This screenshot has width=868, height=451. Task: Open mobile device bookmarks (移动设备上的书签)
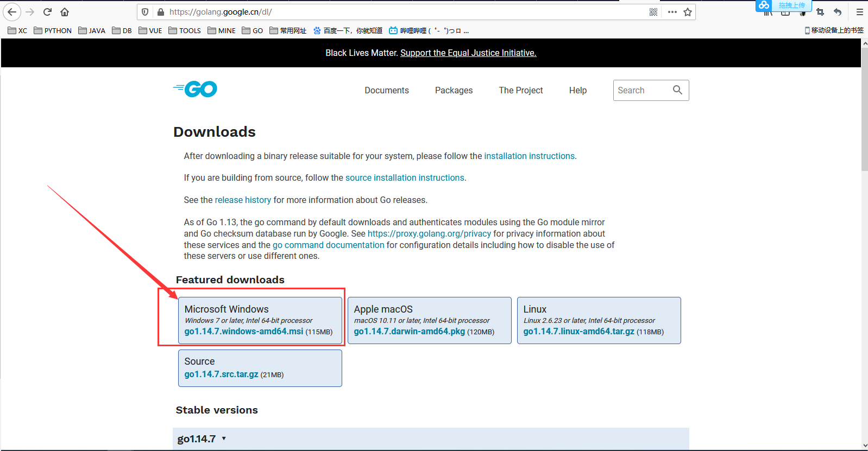coord(834,30)
